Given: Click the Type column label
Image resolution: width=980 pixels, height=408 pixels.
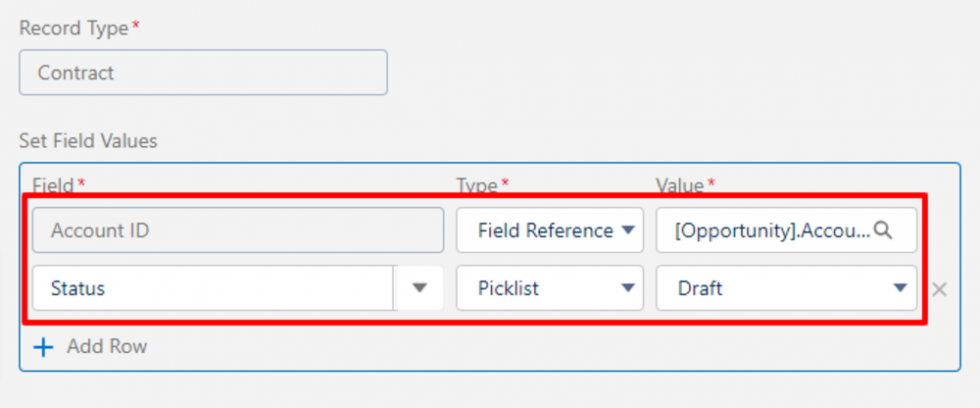Looking at the screenshot, I should (x=478, y=185).
